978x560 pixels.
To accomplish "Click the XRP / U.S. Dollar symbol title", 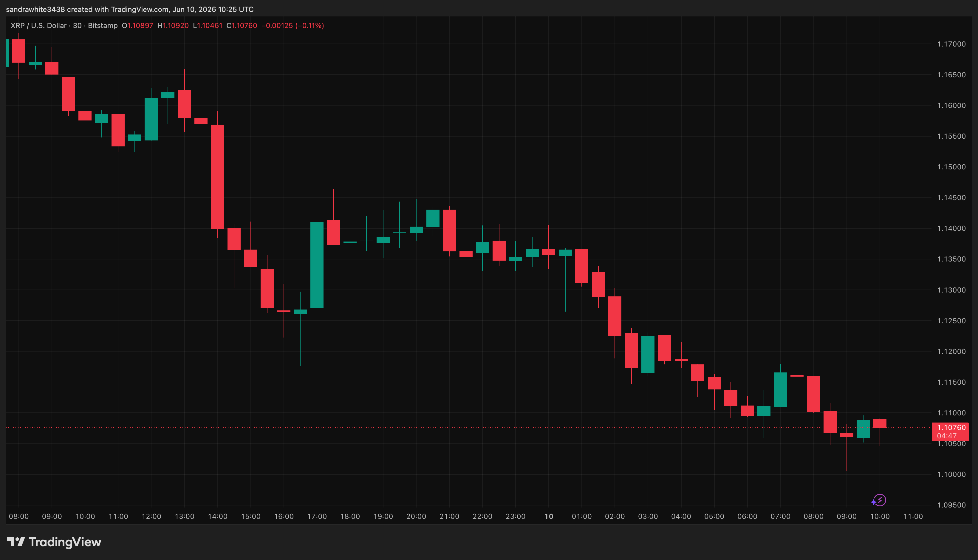I will (38, 25).
